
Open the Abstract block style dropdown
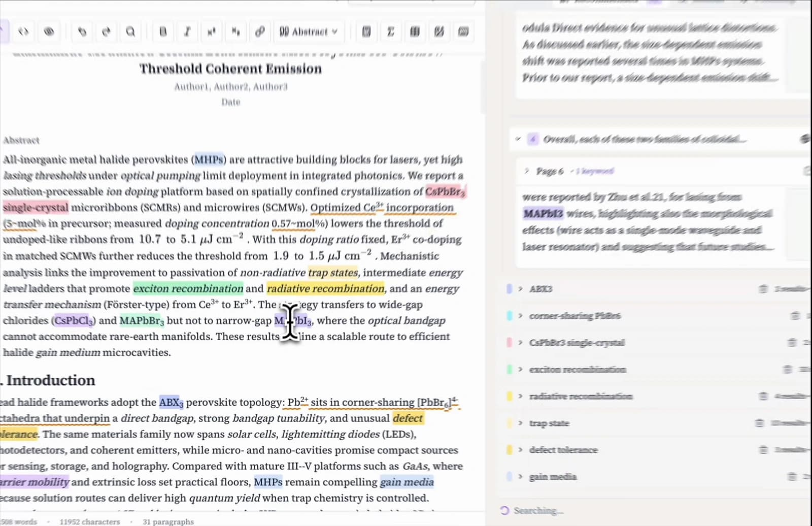[309, 31]
